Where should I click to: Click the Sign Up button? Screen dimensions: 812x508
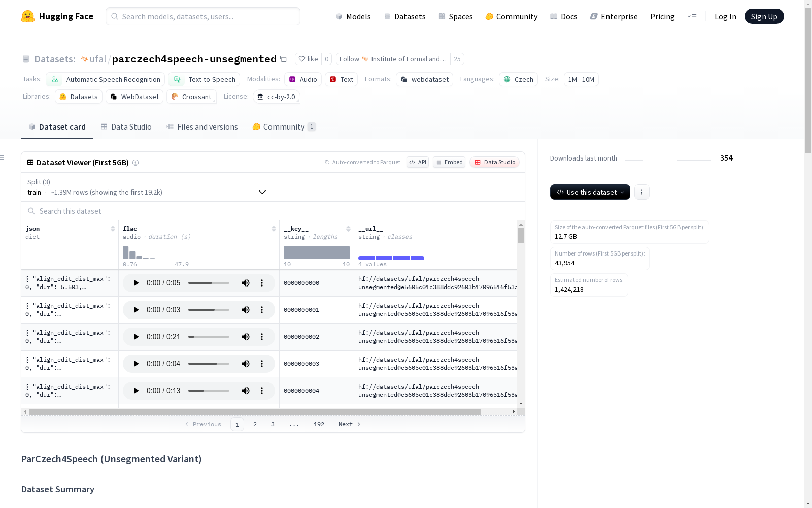[764, 16]
